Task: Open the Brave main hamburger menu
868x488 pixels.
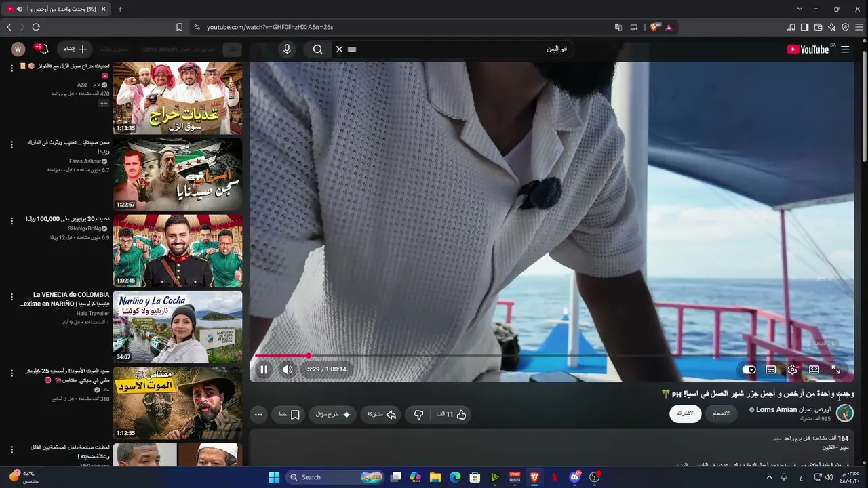Action: coord(859,27)
